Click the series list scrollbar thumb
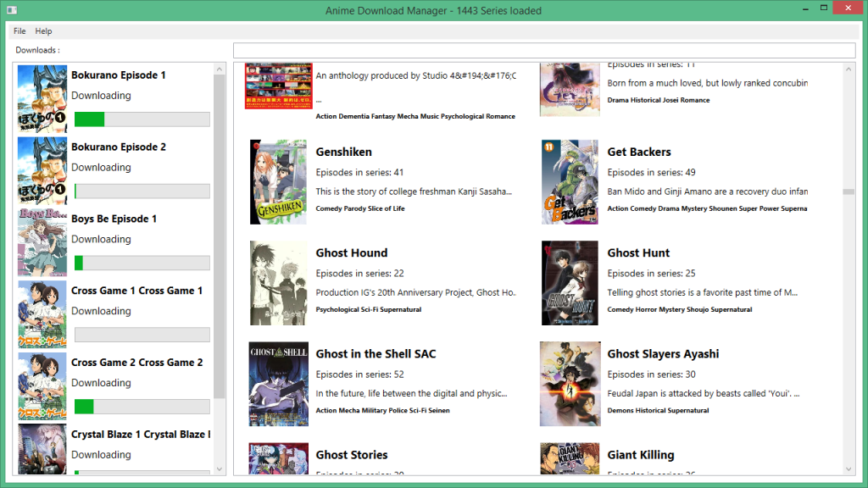The height and width of the screenshot is (488, 868). 849,192
